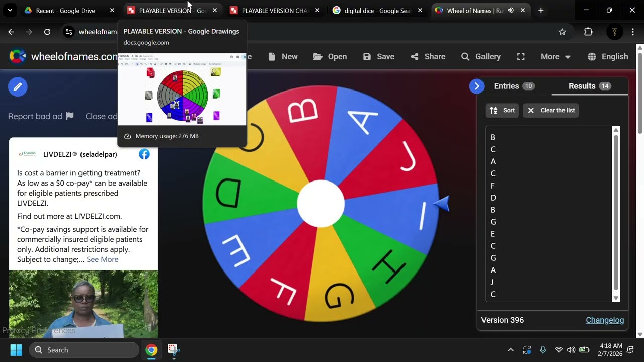Save the wheel using the Save button

(379, 56)
